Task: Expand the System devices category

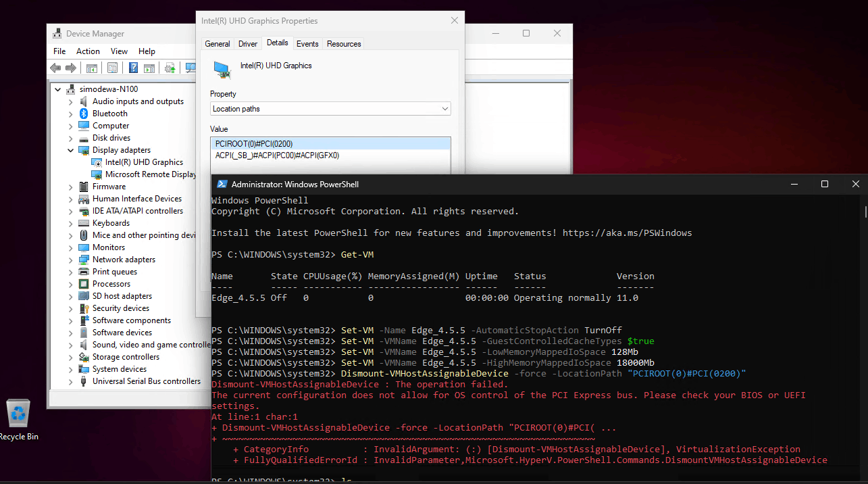Action: pyautogui.click(x=71, y=369)
